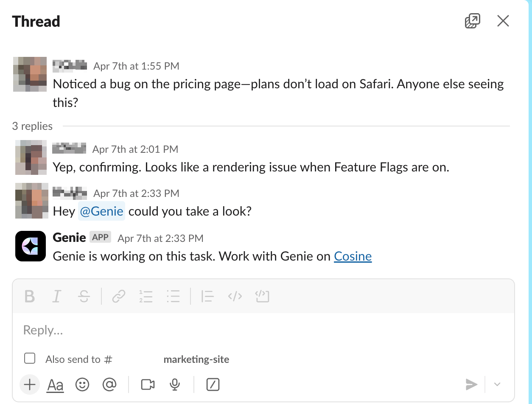Insert inline code formatting
Image resolution: width=532 pixels, height=404 pixels.
(235, 296)
